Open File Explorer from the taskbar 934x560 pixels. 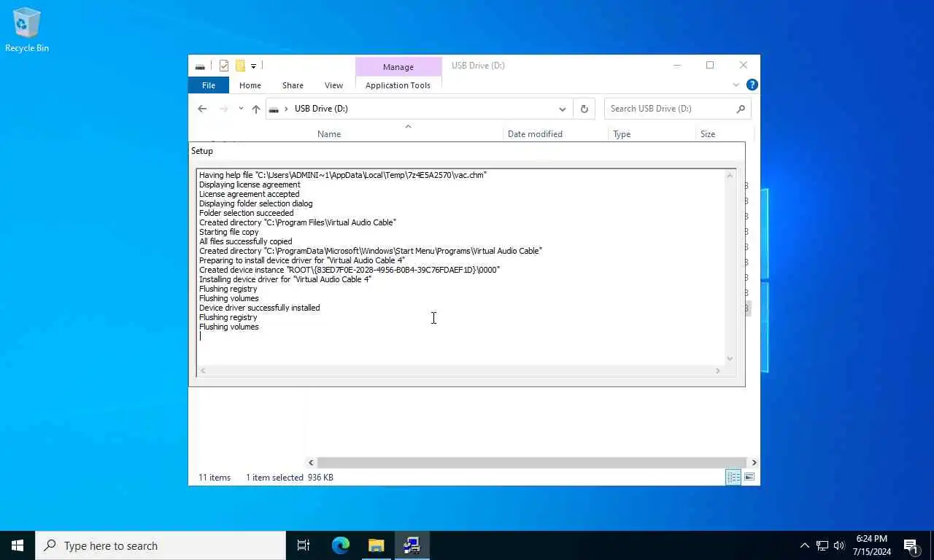click(x=377, y=545)
